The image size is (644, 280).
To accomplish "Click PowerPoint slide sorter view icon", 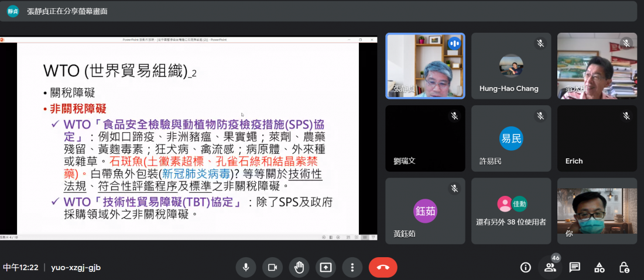I will [356, 237].
